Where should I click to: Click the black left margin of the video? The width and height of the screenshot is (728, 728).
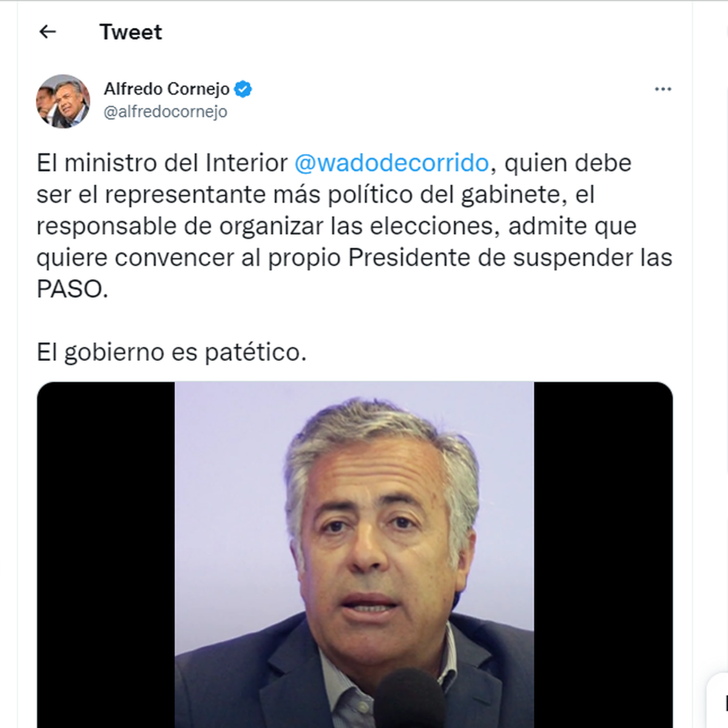point(106,554)
